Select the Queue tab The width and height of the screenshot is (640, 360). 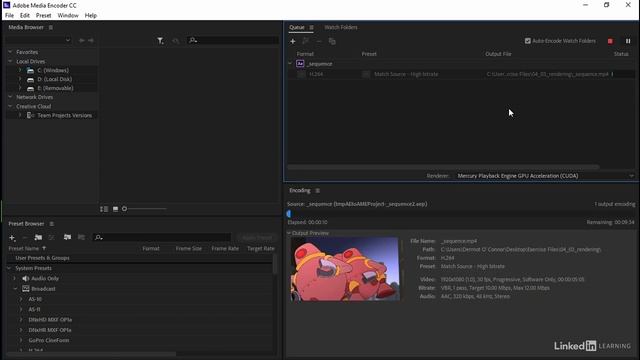point(297,27)
